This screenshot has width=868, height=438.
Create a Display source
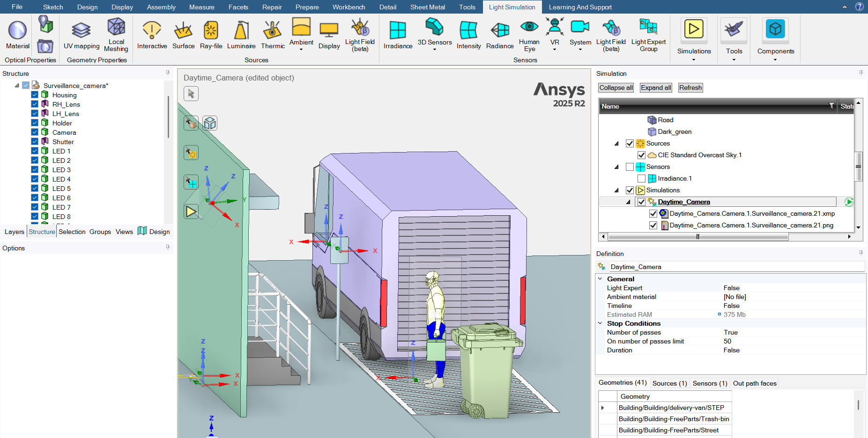[329, 35]
